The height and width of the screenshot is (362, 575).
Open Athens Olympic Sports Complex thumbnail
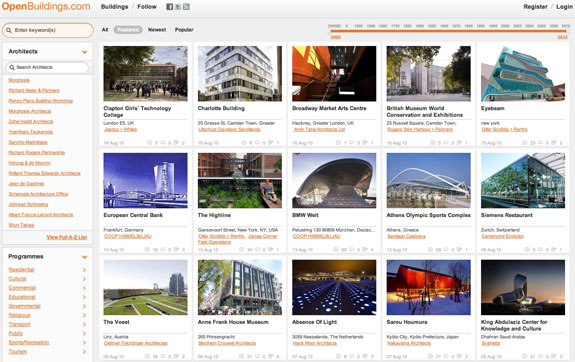(x=429, y=180)
